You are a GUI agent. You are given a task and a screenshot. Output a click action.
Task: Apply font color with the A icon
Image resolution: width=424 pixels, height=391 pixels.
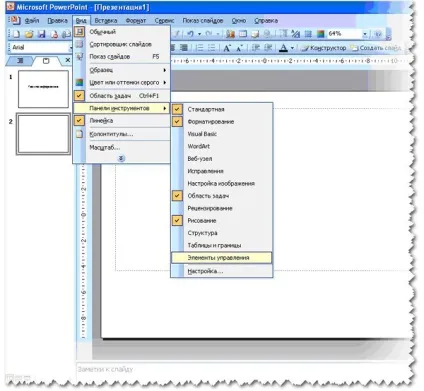pos(283,48)
